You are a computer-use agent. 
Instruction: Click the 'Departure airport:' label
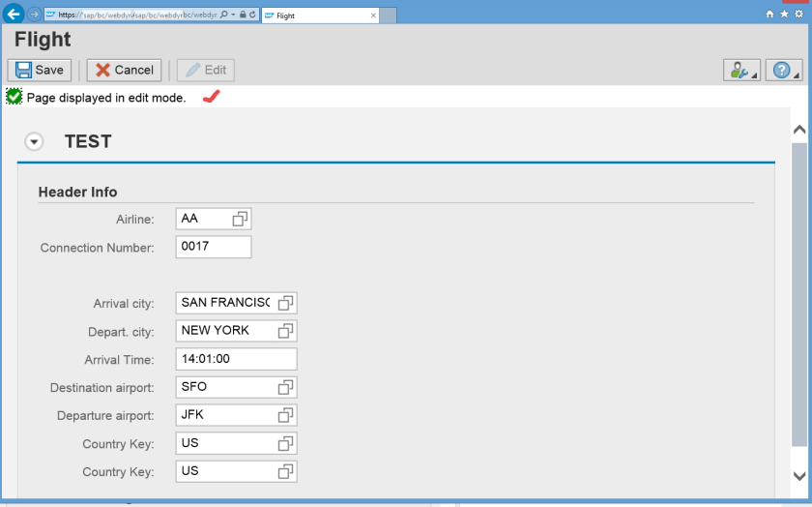[105, 416]
